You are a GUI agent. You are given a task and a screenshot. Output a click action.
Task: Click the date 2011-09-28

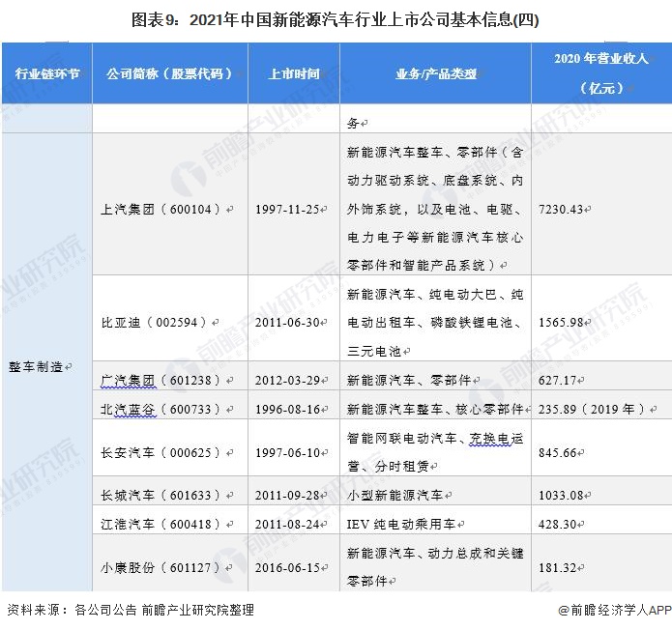click(x=289, y=495)
